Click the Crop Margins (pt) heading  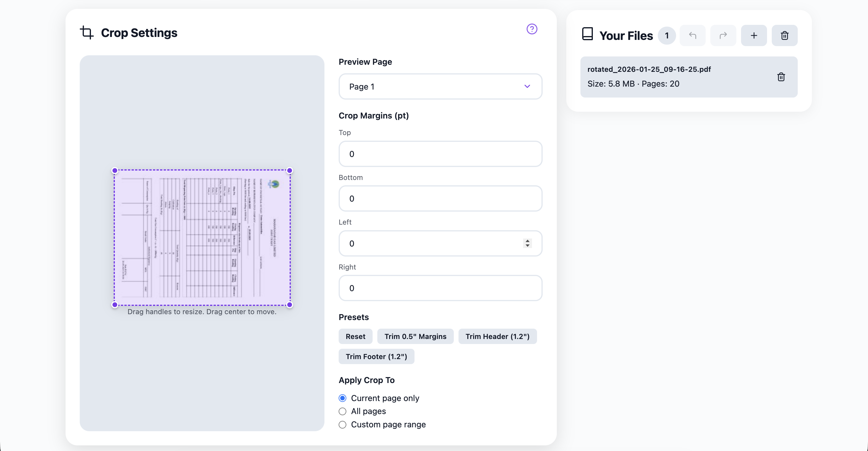click(x=373, y=116)
